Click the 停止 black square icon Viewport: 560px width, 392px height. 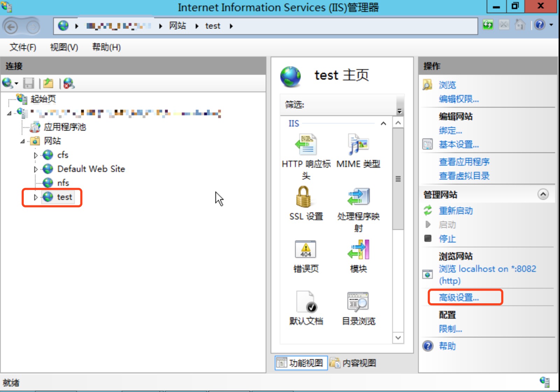pyautogui.click(x=428, y=238)
